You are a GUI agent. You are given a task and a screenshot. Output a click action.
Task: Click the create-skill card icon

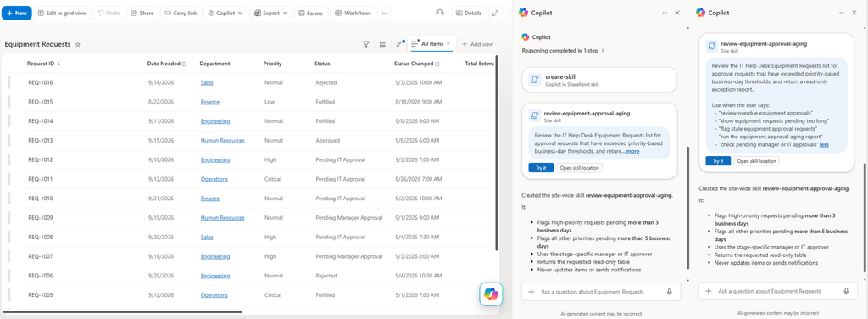(535, 80)
